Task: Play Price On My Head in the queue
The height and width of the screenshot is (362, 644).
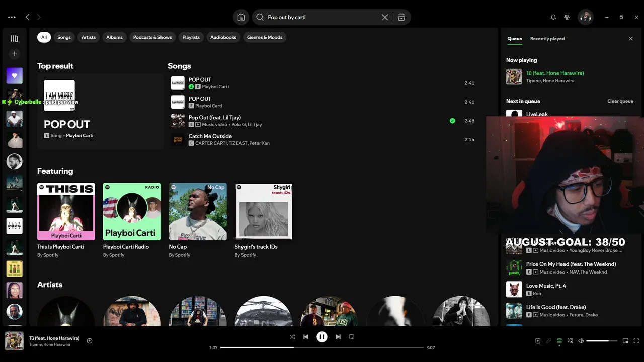Action: [571, 268]
